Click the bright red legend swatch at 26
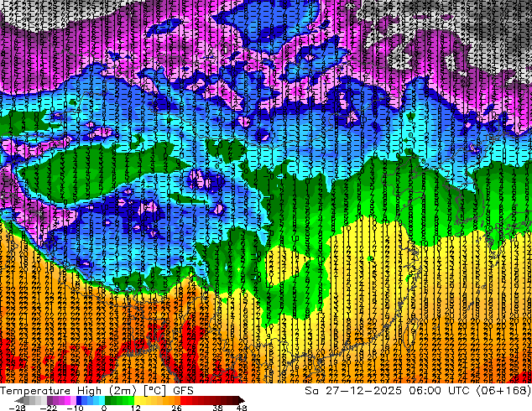 (x=183, y=400)
